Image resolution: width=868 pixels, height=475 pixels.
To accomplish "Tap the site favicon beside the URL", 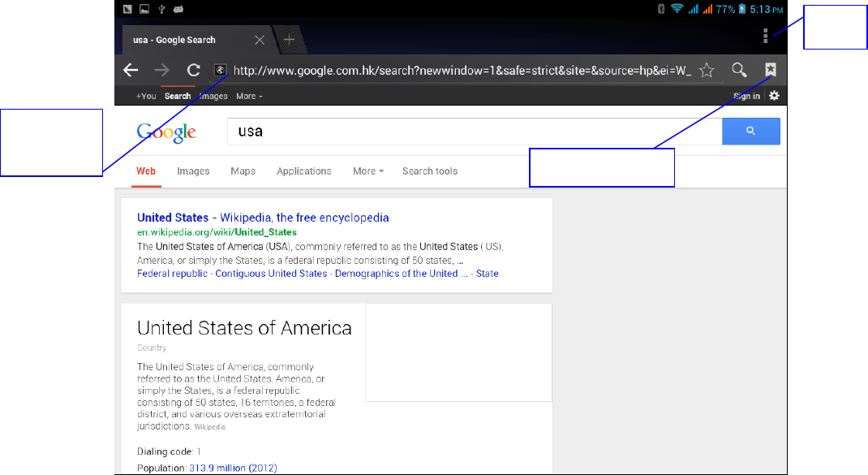I will pos(221,70).
